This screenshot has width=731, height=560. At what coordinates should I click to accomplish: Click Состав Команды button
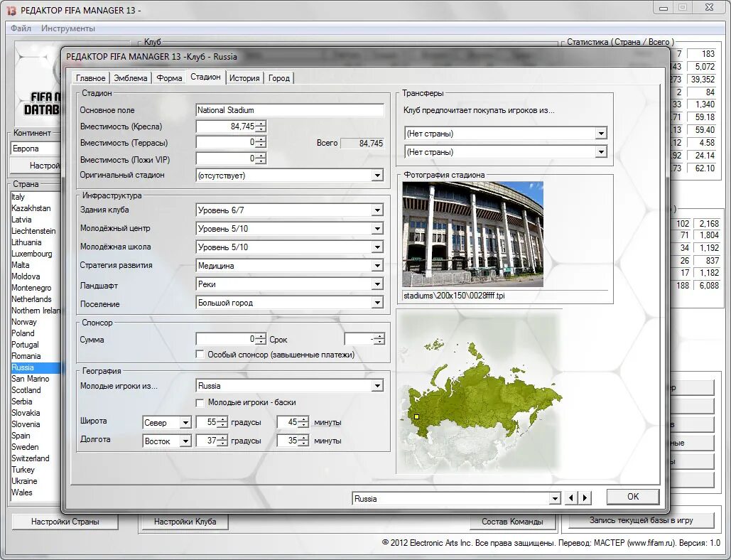click(x=512, y=522)
